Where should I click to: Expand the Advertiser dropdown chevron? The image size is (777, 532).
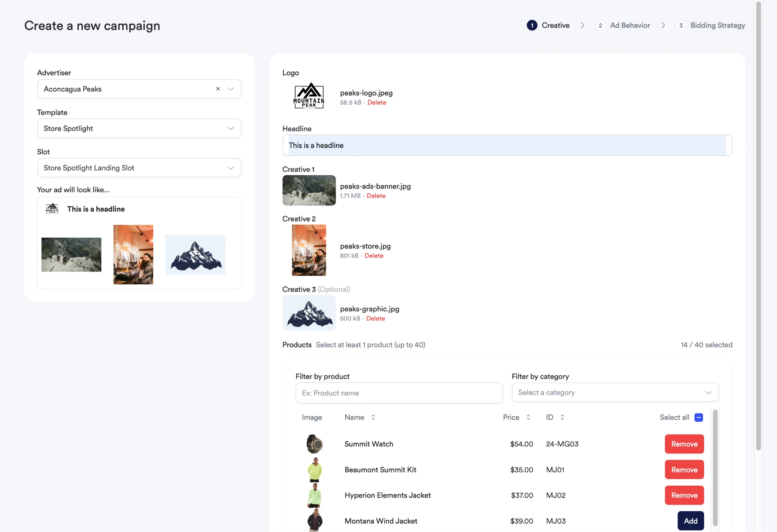[x=230, y=89]
